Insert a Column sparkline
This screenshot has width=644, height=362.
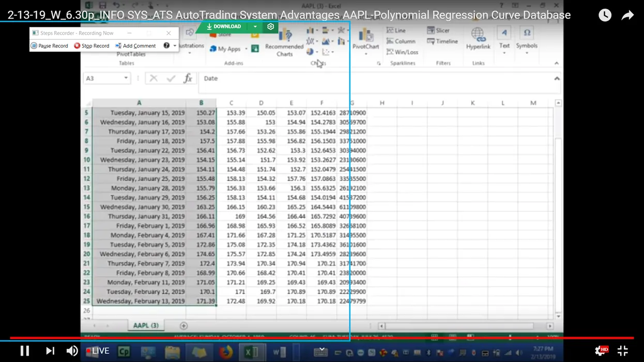pyautogui.click(x=401, y=41)
